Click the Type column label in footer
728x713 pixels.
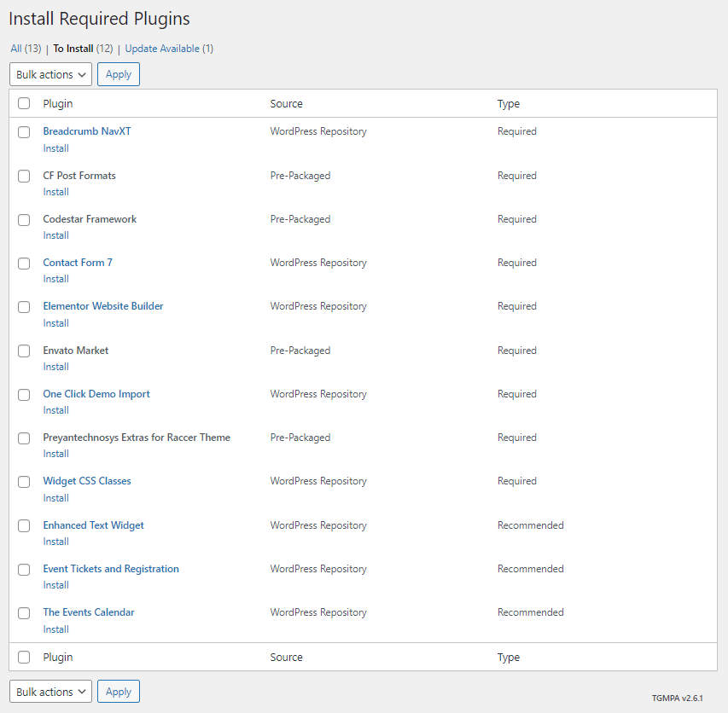click(x=509, y=658)
